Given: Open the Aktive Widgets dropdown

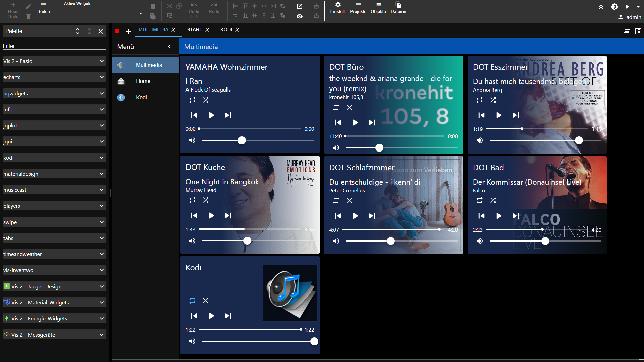Looking at the screenshot, I should pos(141,14).
